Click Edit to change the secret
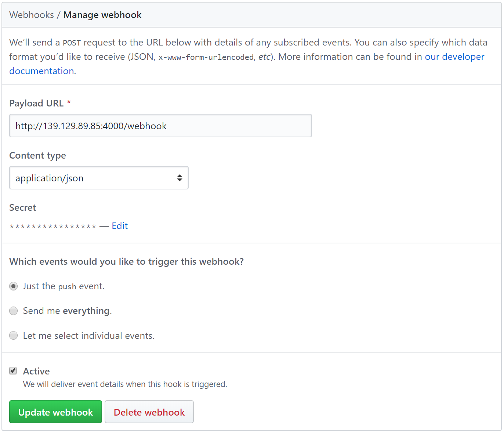This screenshot has height=431, width=504. point(120,226)
